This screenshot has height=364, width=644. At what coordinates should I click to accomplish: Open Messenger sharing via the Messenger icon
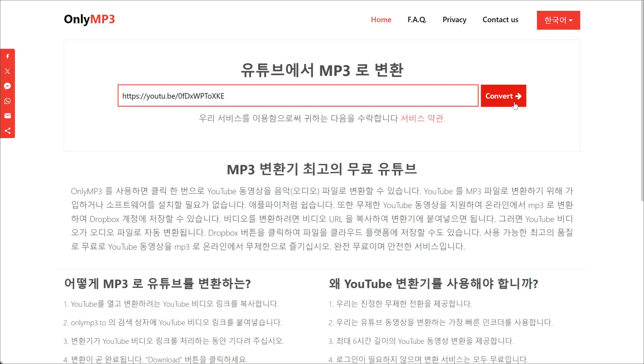point(7,86)
